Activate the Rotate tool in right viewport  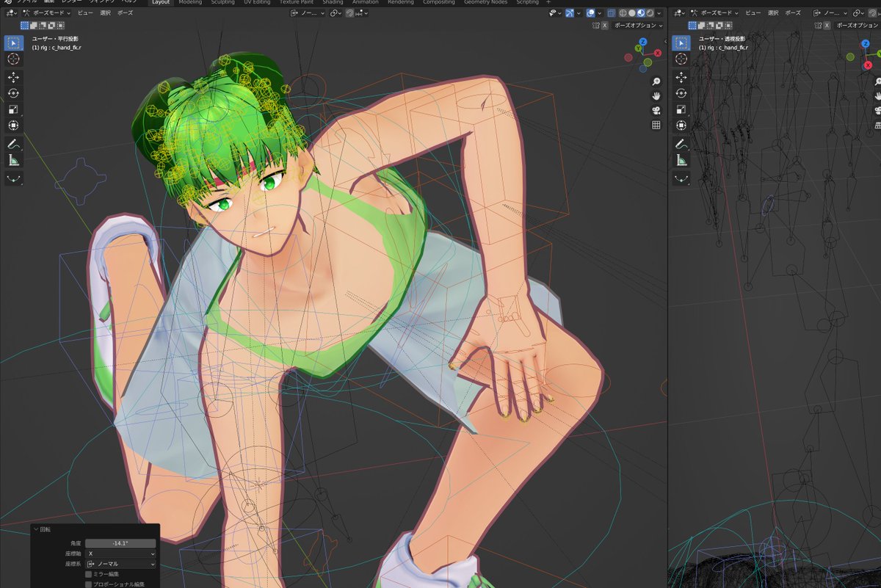pos(681,93)
